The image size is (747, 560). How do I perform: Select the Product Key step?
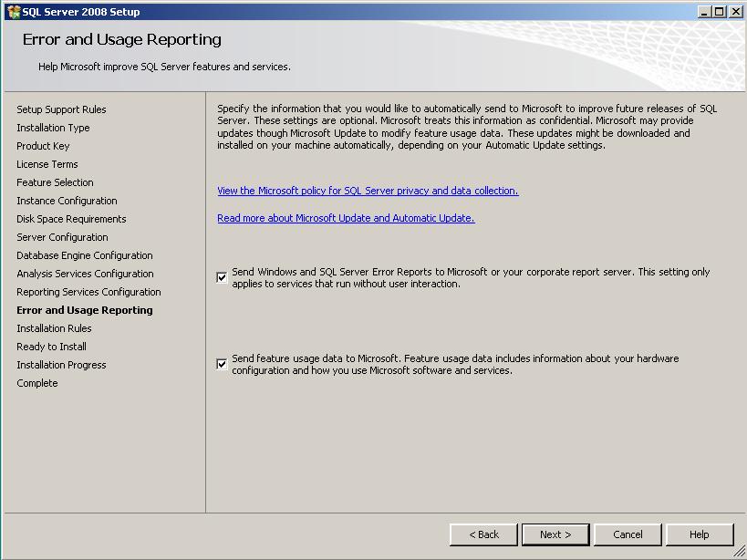[x=43, y=146]
